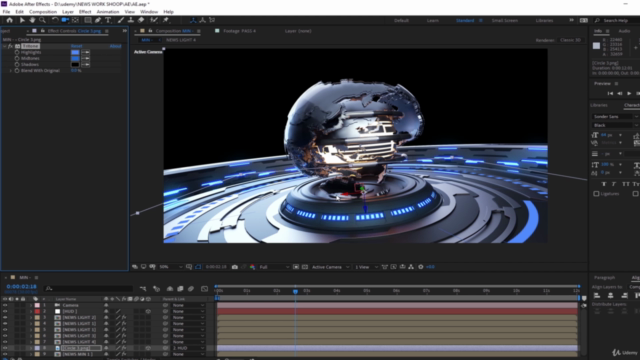This screenshot has width=640, height=360.
Task: Toggle transparency grid in viewer footer
Action: tap(305, 267)
